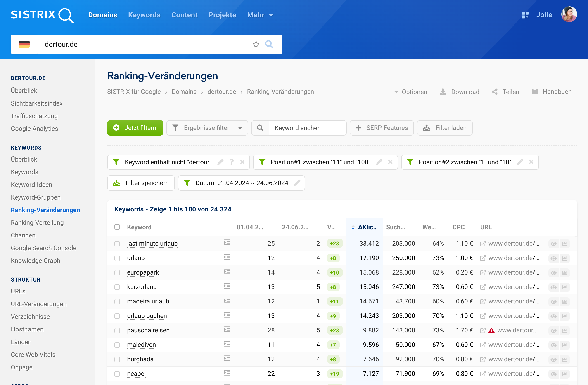Check the 'last minute urlaub' row checkbox

pyautogui.click(x=117, y=244)
